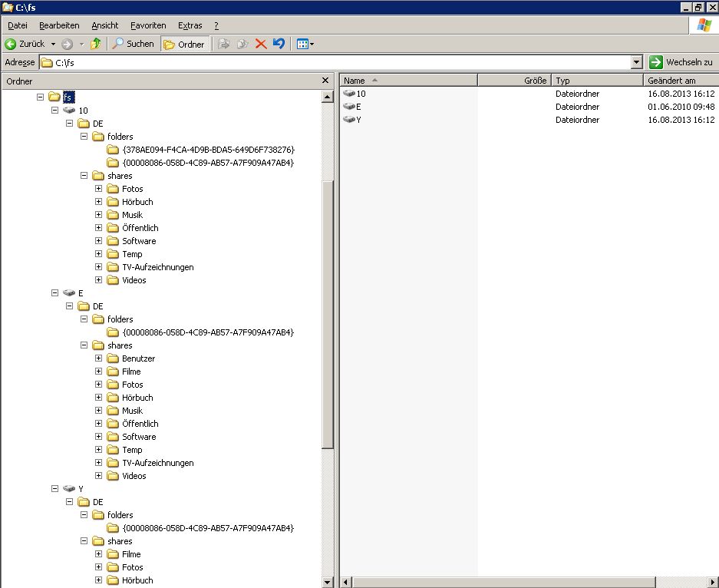Open the Zurück history dropdown arrow
Viewport: 719px width, 588px height.
(x=53, y=44)
